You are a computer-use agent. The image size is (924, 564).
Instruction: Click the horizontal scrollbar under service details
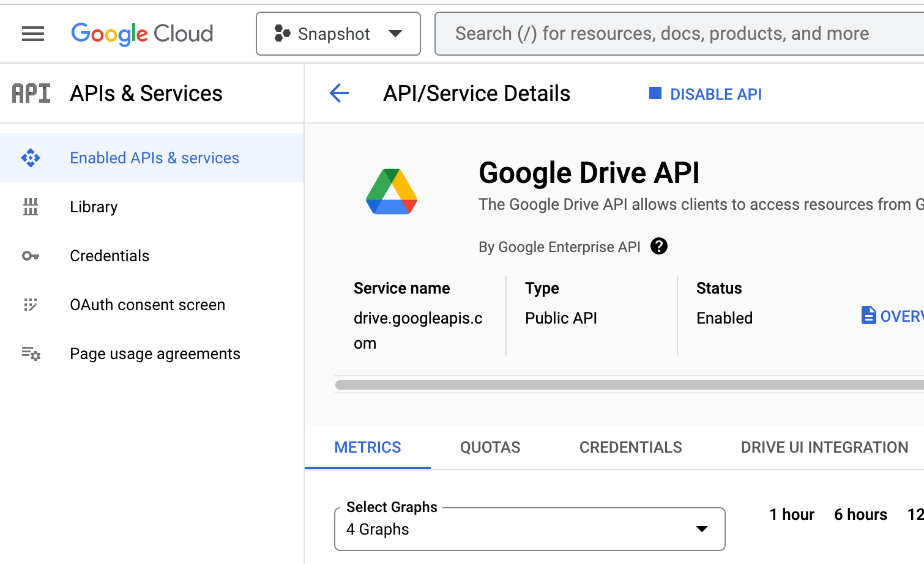(630, 385)
